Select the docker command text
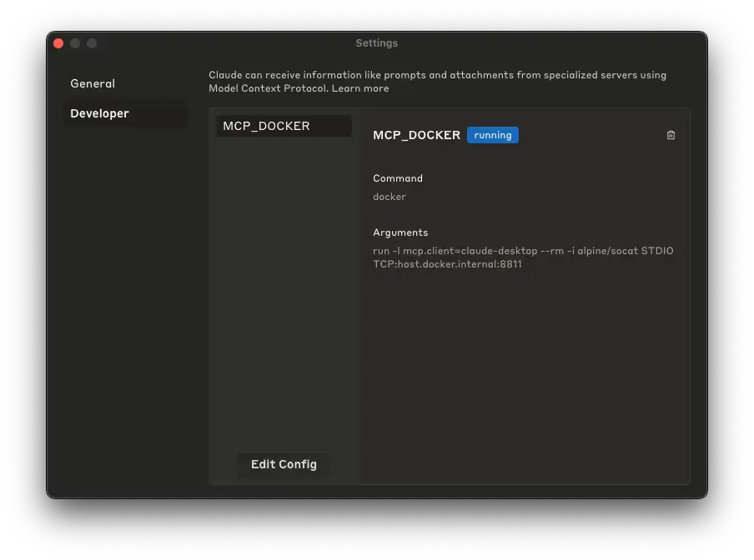Screen dimensions: 754x560 [390, 197]
